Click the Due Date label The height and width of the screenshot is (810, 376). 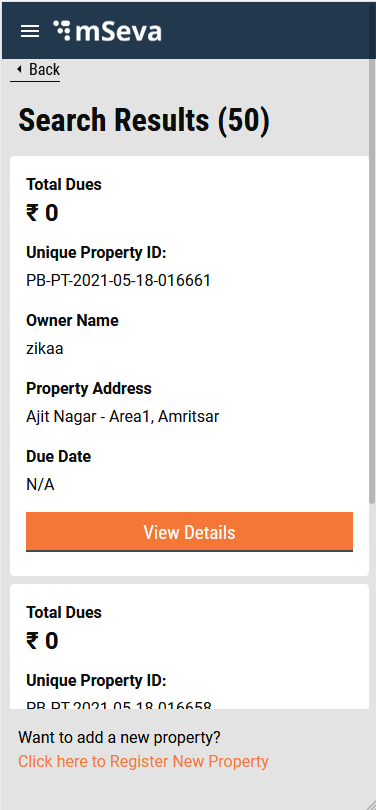[58, 457]
